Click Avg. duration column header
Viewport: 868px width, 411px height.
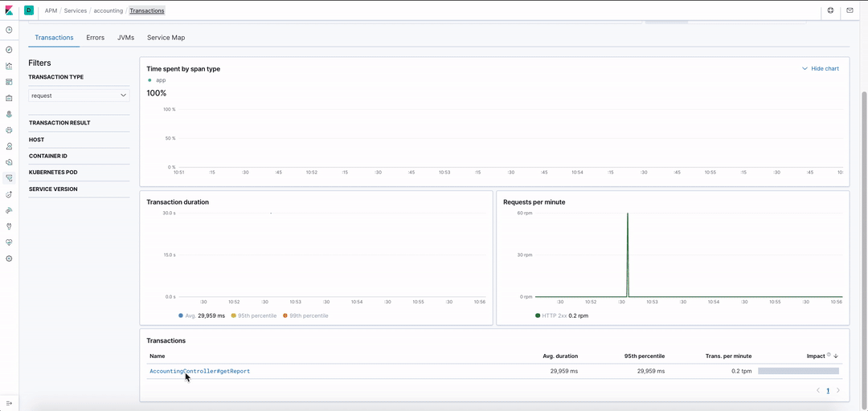560,356
